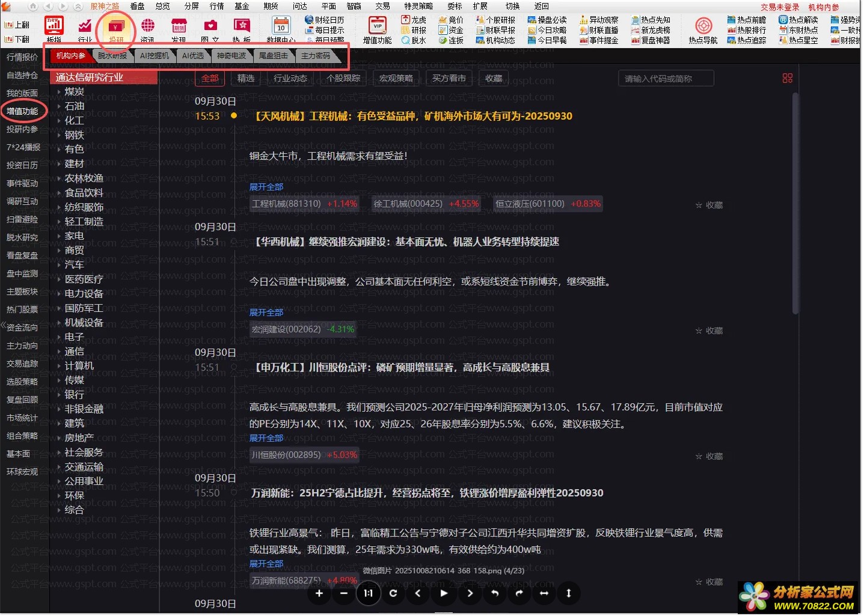The image size is (864, 616).
Task: Open the 行业 chart icon
Action: 85,29
